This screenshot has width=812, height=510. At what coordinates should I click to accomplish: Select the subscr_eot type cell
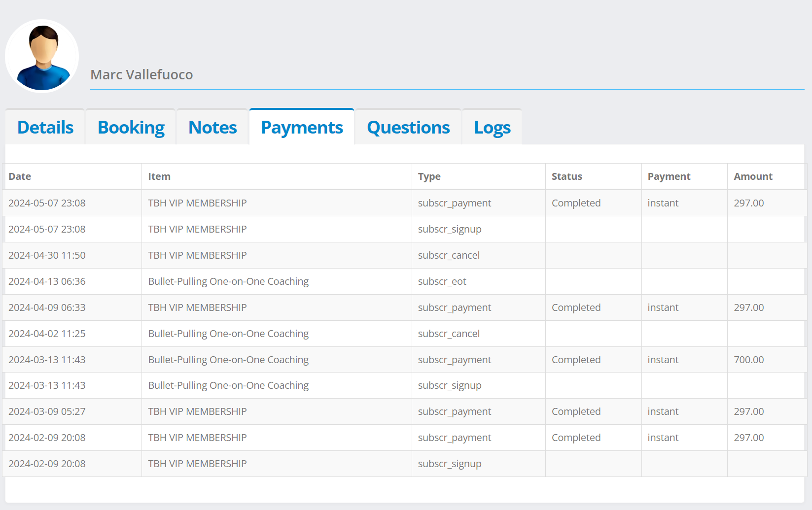(442, 281)
